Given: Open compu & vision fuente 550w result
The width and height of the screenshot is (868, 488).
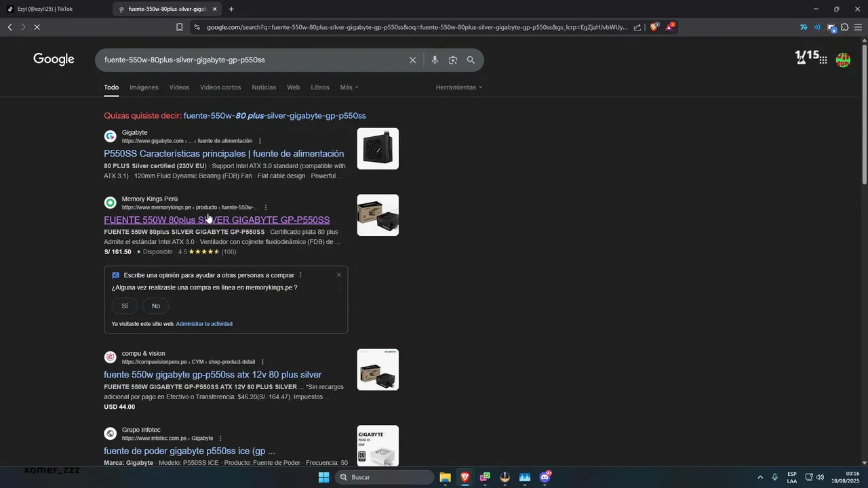Looking at the screenshot, I should coord(213,375).
